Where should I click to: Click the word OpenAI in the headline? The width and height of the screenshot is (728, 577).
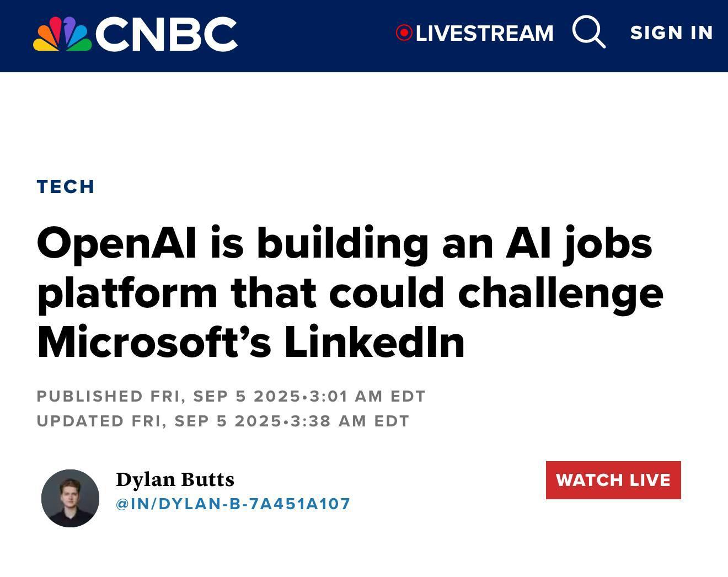pos(116,244)
